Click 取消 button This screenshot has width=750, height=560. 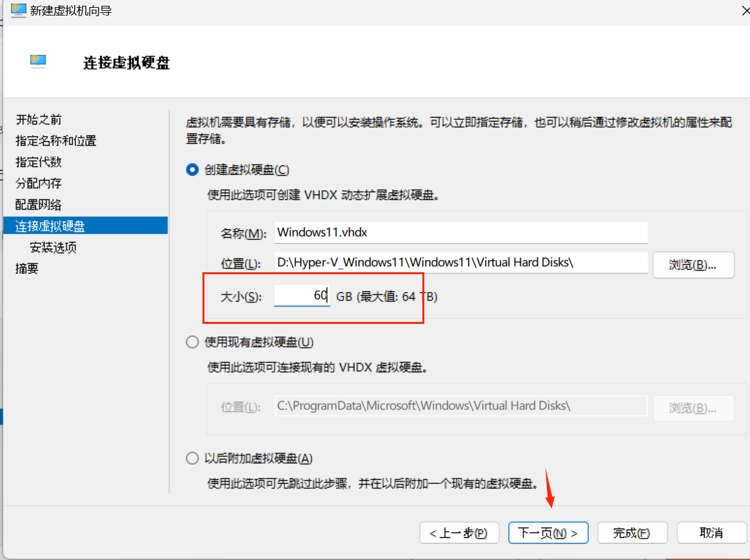click(x=711, y=533)
